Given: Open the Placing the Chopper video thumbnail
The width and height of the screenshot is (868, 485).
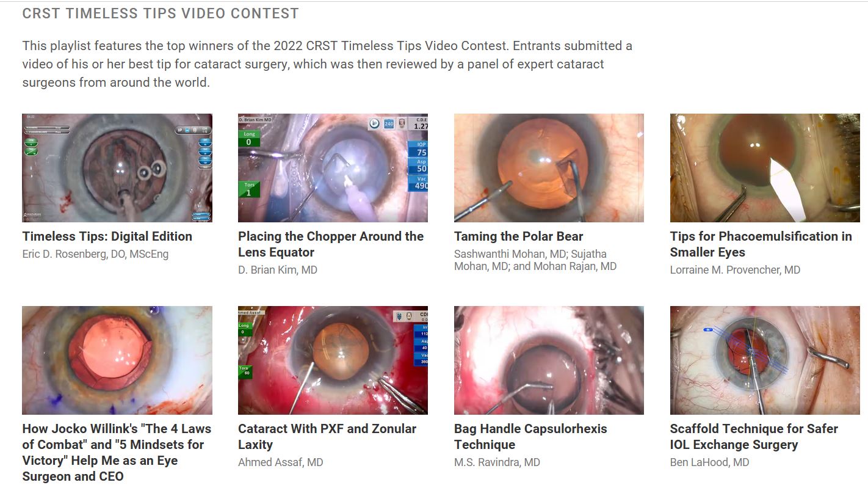Looking at the screenshot, I should (333, 168).
